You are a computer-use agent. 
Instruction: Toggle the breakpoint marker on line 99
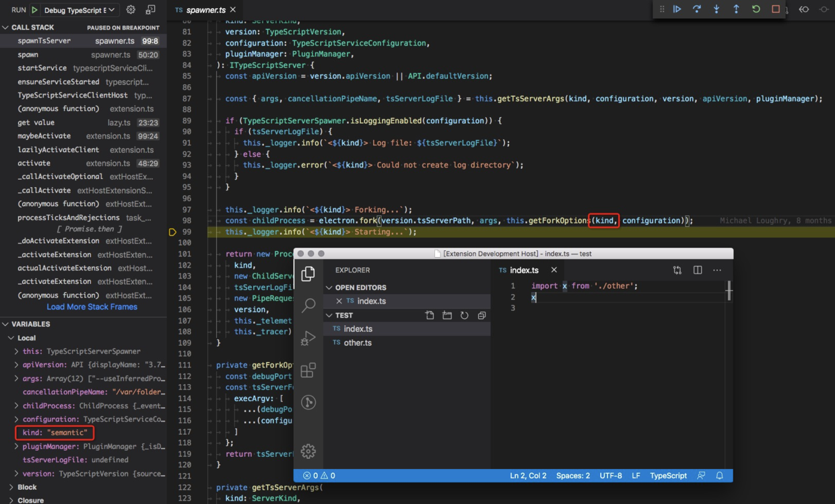(172, 232)
